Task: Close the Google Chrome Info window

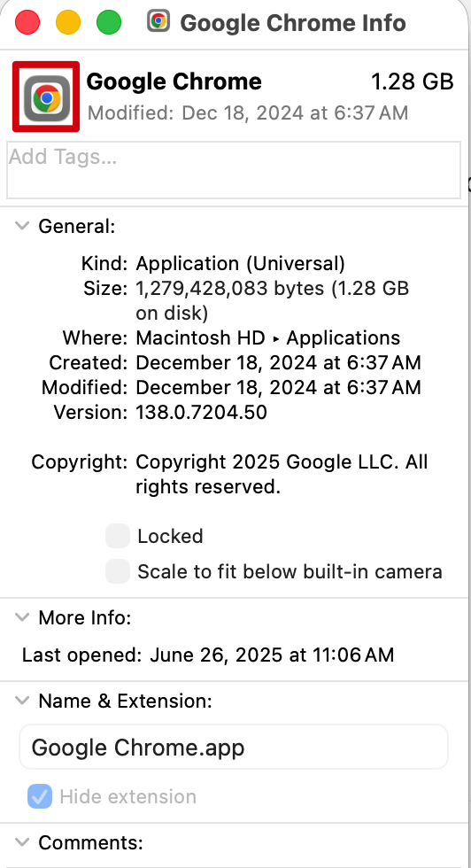Action: [27, 23]
